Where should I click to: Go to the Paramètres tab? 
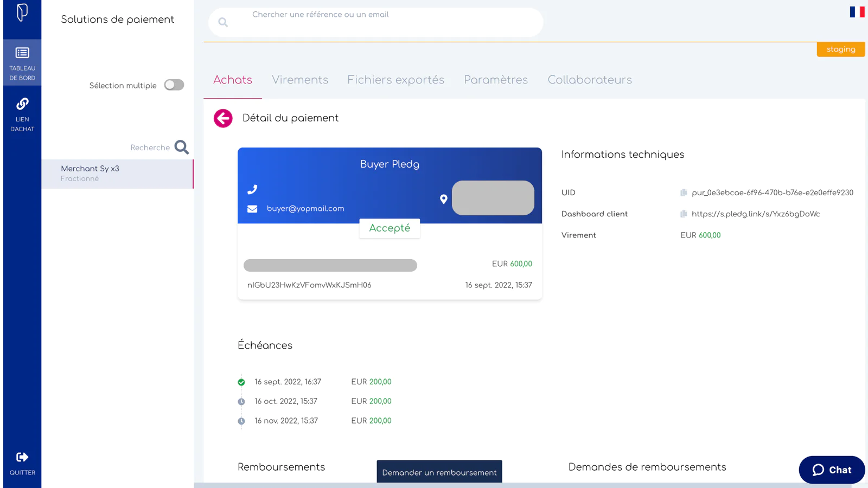click(x=495, y=80)
